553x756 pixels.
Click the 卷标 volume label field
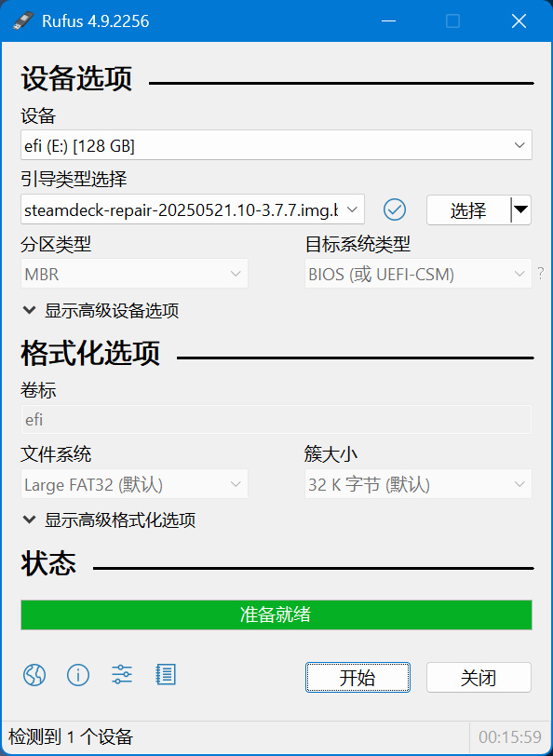pyautogui.click(x=276, y=419)
